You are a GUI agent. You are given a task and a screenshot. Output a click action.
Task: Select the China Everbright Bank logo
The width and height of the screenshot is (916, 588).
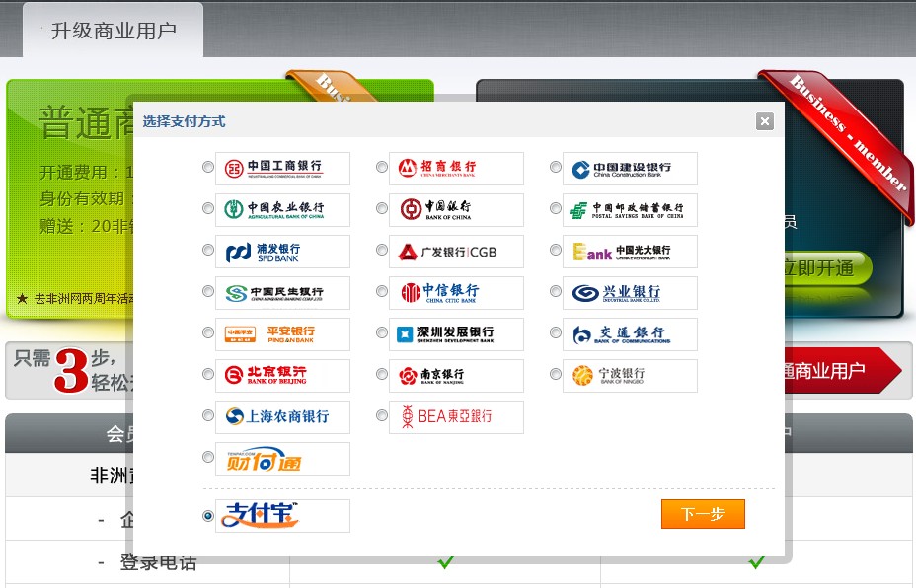[630, 252]
